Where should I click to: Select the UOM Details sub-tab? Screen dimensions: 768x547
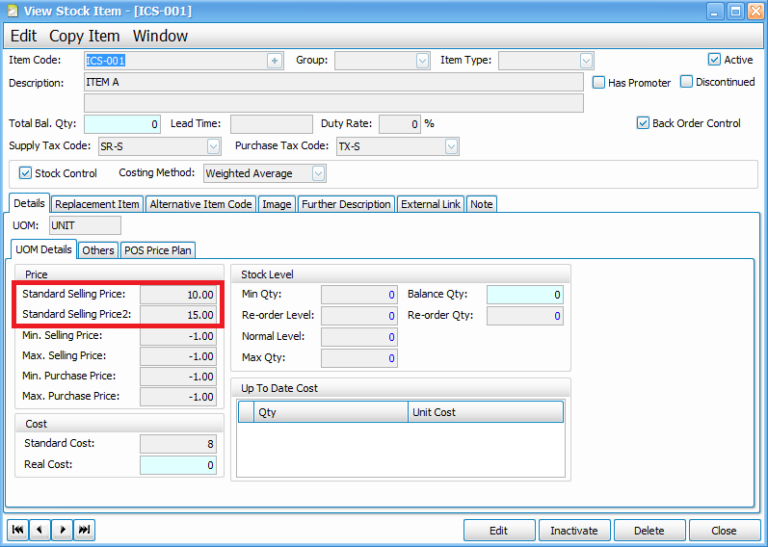click(x=44, y=249)
